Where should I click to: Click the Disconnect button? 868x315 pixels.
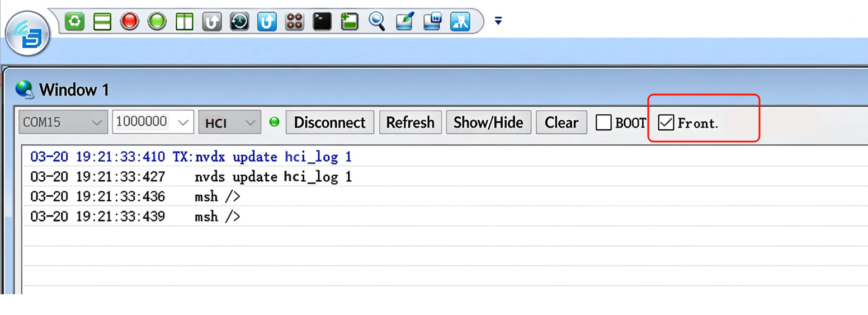click(x=330, y=122)
